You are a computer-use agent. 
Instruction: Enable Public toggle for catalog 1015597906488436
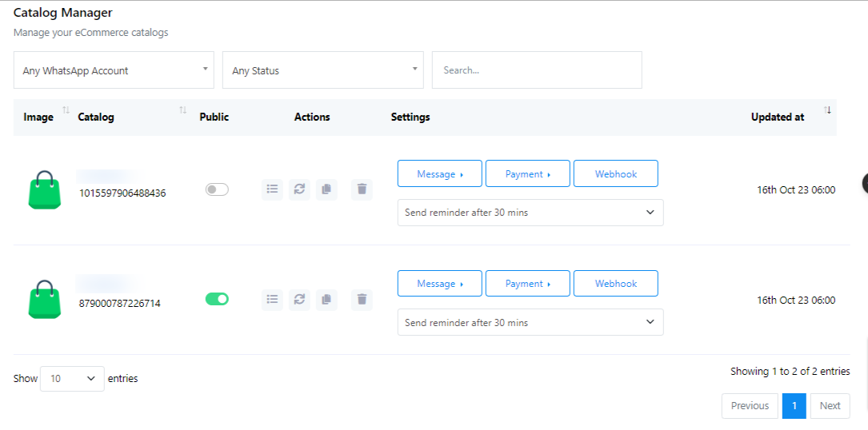[x=217, y=189]
